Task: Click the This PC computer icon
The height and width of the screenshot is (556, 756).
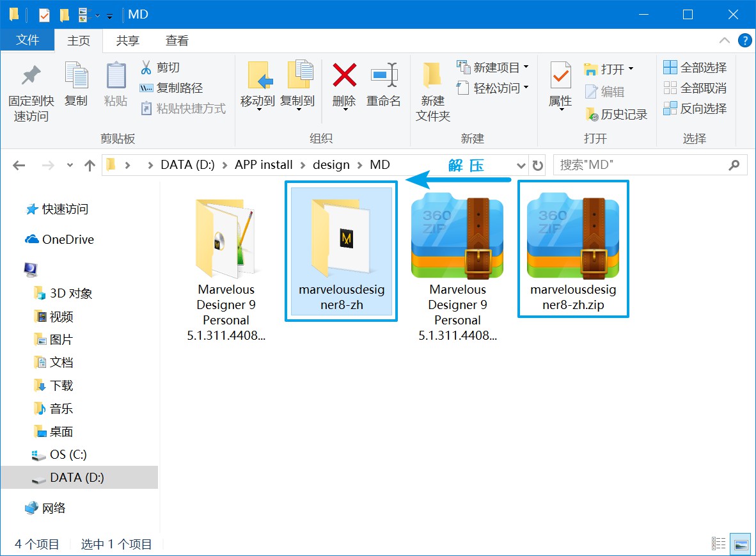Action: (30, 269)
